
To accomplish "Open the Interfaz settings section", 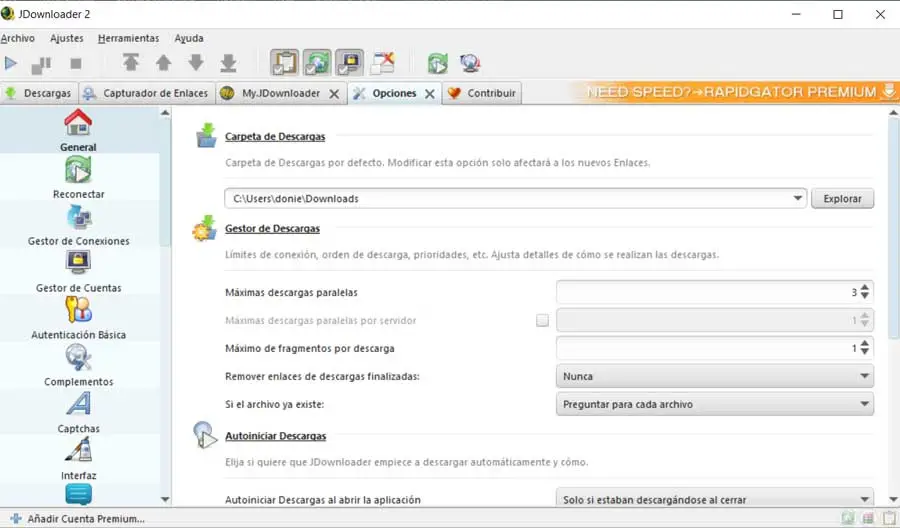I will (x=79, y=459).
